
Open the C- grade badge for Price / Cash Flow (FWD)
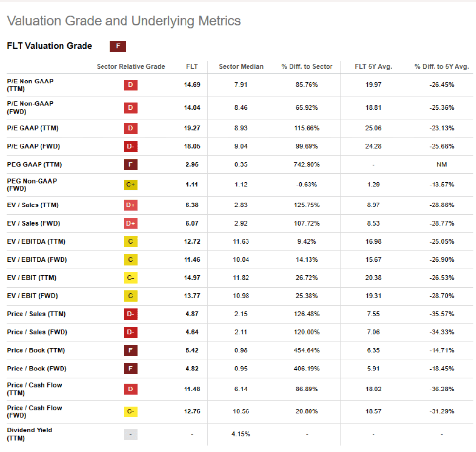coord(130,411)
